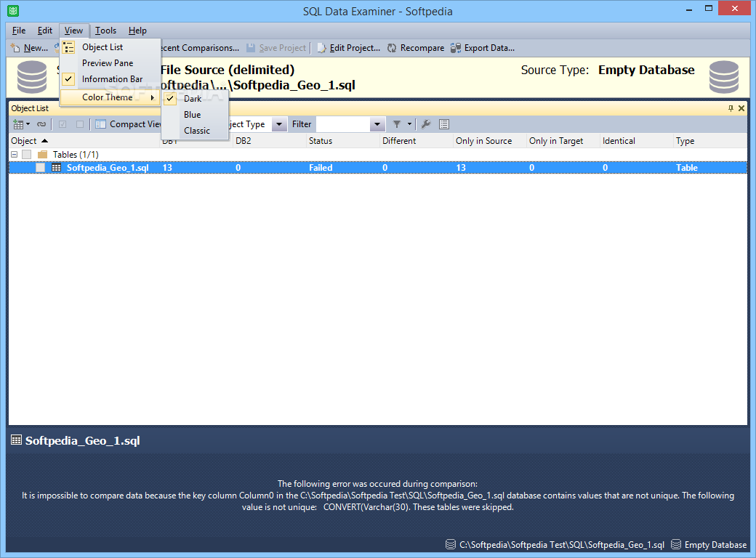Click the Recompare refresh icon
The width and height of the screenshot is (756, 558).
point(392,48)
